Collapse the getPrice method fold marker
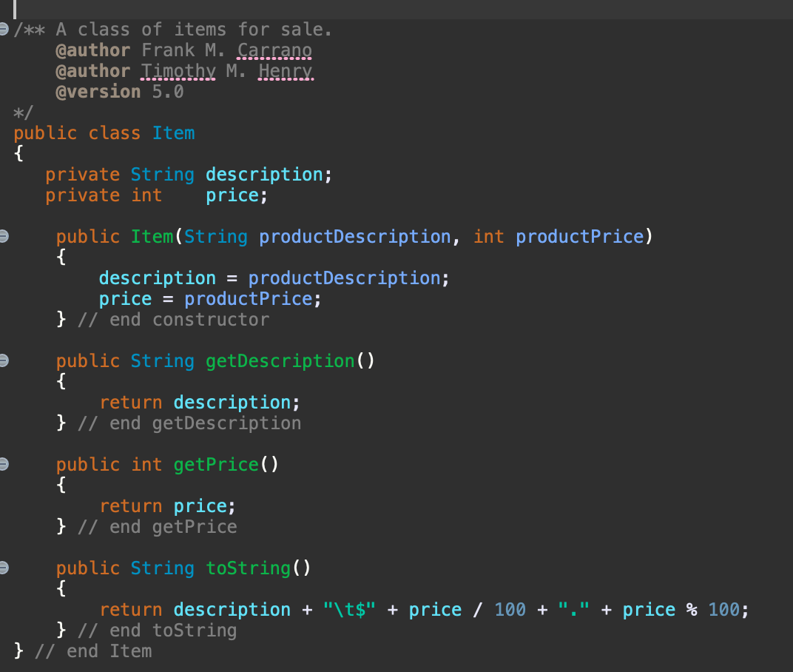 pyautogui.click(x=4, y=464)
